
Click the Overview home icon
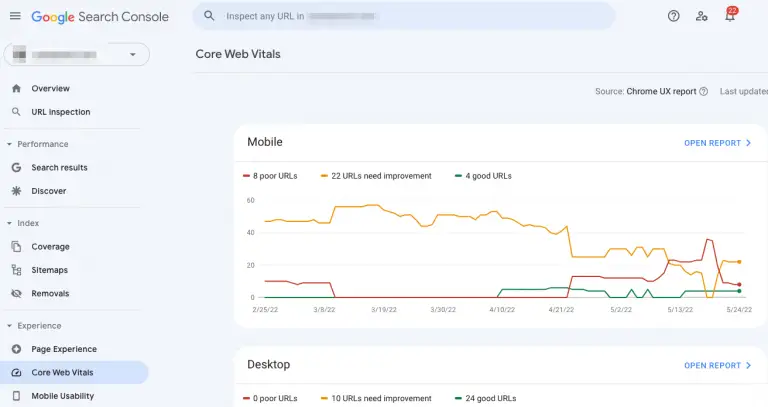click(x=16, y=89)
